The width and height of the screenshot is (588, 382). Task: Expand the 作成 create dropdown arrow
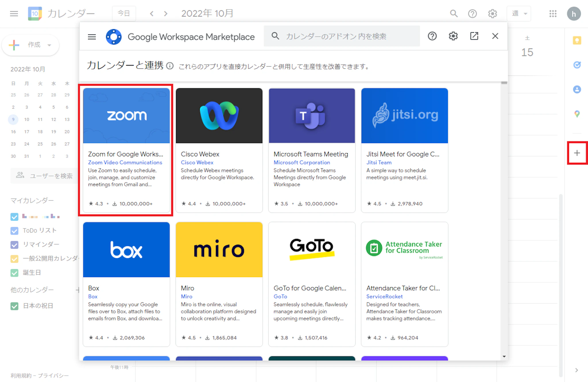click(x=49, y=45)
